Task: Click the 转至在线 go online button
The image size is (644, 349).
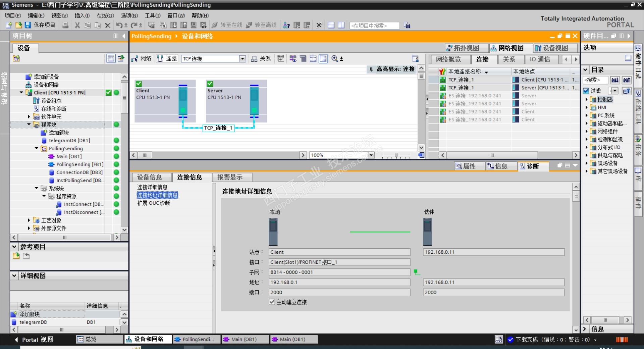Action: tap(227, 25)
